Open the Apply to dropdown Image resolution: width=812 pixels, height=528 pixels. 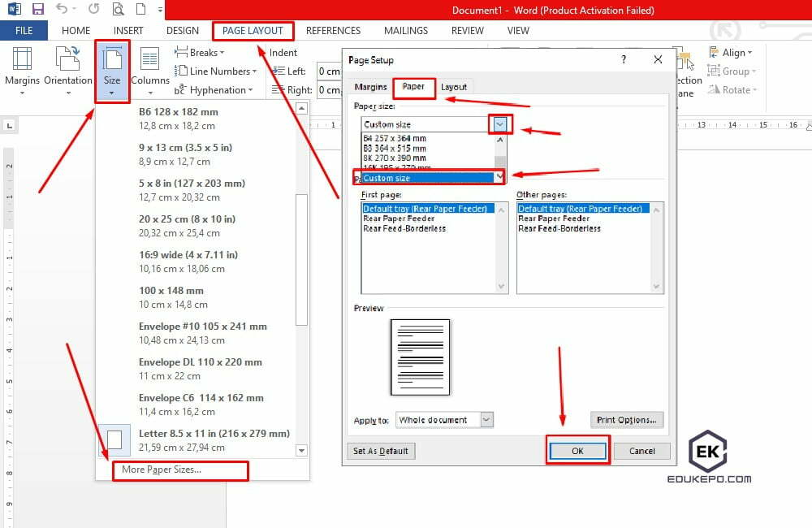[444, 420]
